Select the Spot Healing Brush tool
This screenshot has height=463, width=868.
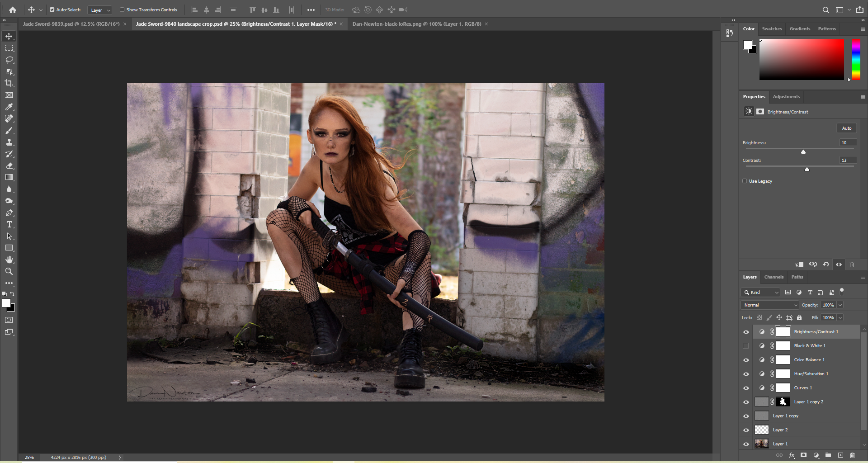click(9, 118)
